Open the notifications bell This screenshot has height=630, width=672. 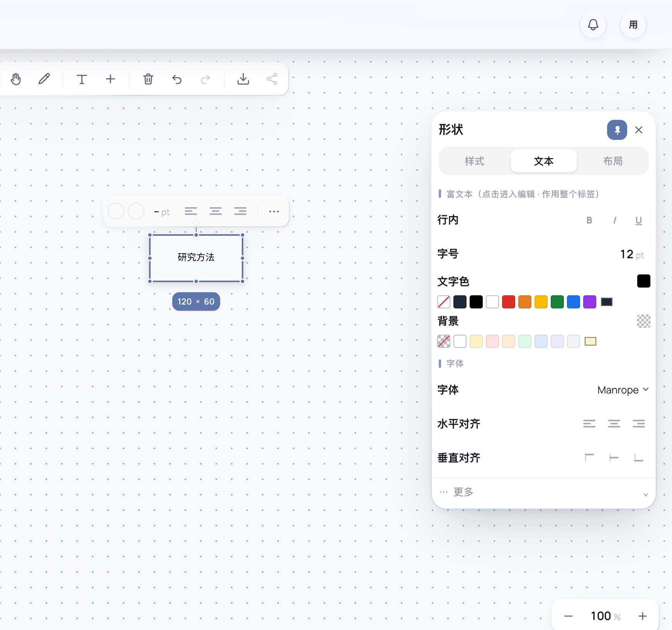point(593,25)
